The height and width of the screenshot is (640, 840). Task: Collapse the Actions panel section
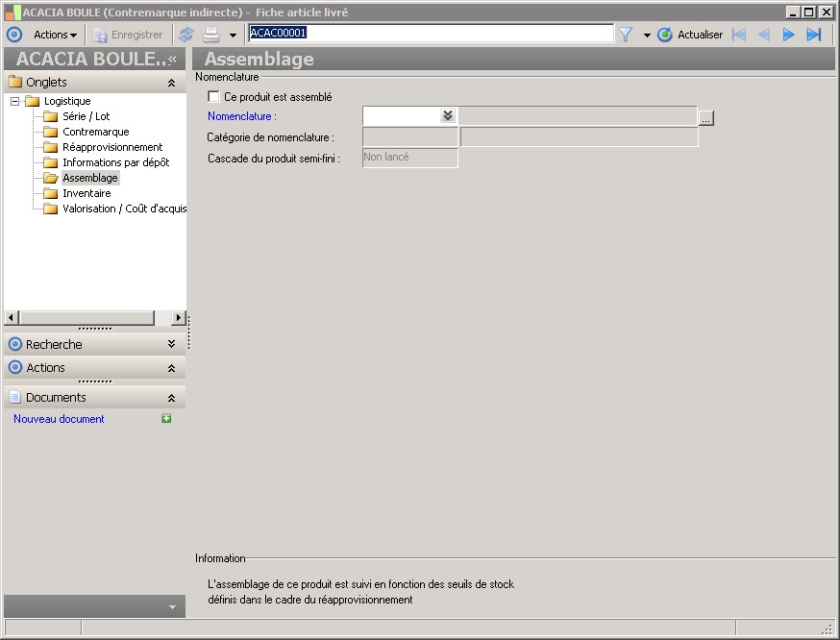[x=171, y=368]
